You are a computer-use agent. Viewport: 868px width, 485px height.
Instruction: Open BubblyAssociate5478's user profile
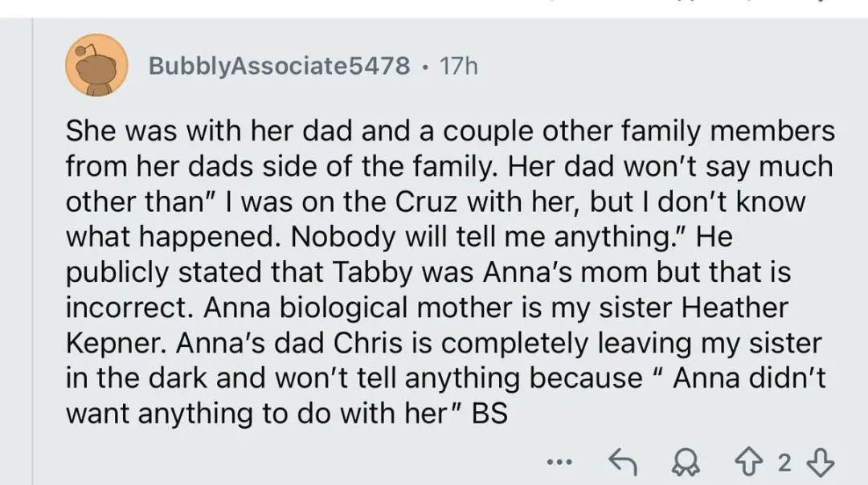(279, 66)
